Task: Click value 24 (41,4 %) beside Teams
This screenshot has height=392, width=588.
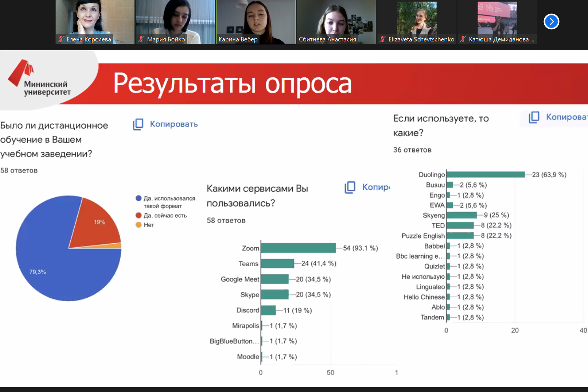Action: [319, 263]
